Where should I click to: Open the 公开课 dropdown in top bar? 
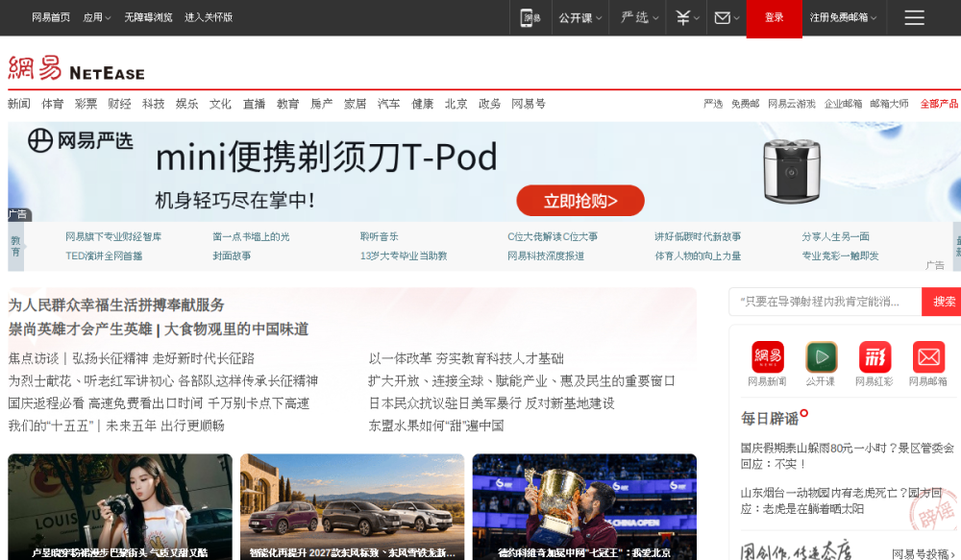click(579, 17)
